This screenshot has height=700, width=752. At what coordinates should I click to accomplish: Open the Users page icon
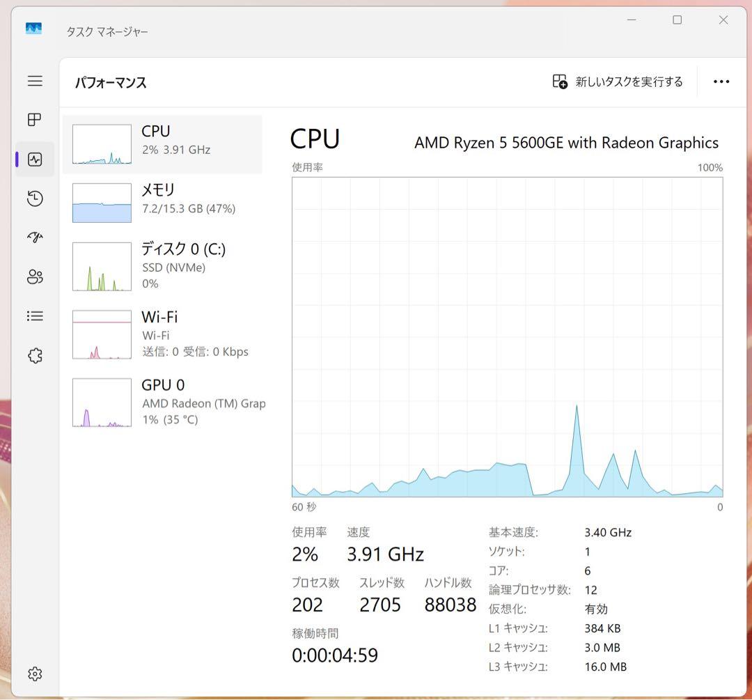click(34, 277)
